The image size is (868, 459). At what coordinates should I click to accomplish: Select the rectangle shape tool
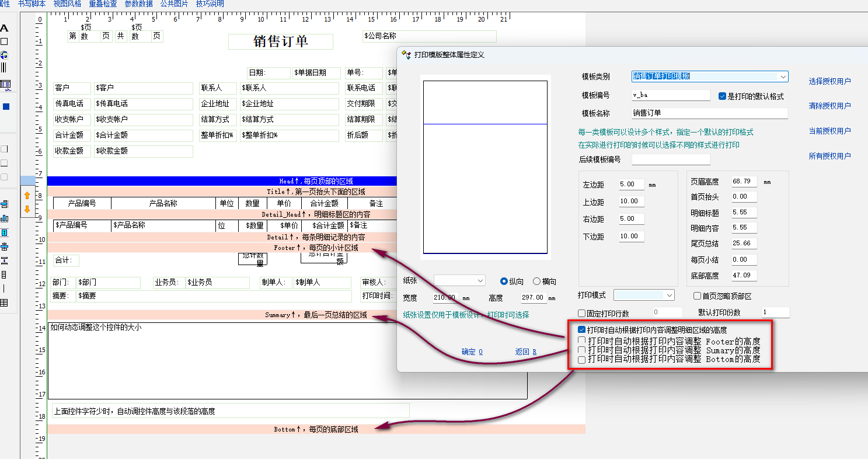tap(4, 41)
